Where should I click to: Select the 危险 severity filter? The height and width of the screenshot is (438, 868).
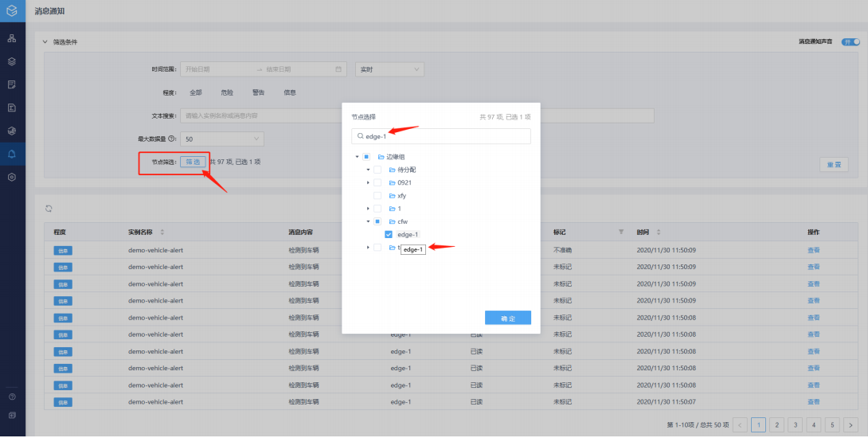click(x=227, y=93)
